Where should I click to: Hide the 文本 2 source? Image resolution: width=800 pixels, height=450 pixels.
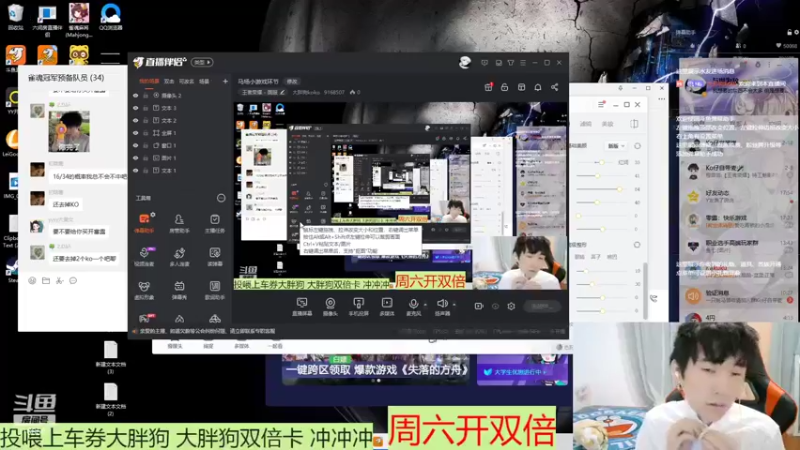(136, 120)
